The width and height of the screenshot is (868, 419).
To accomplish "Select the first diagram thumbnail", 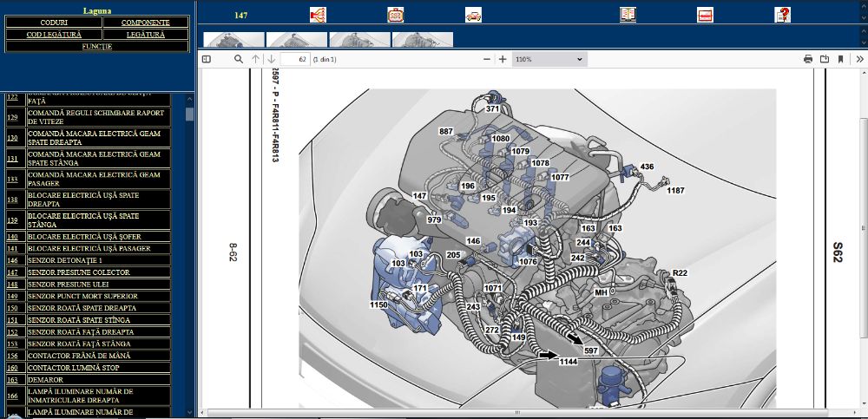I will 234,39.
